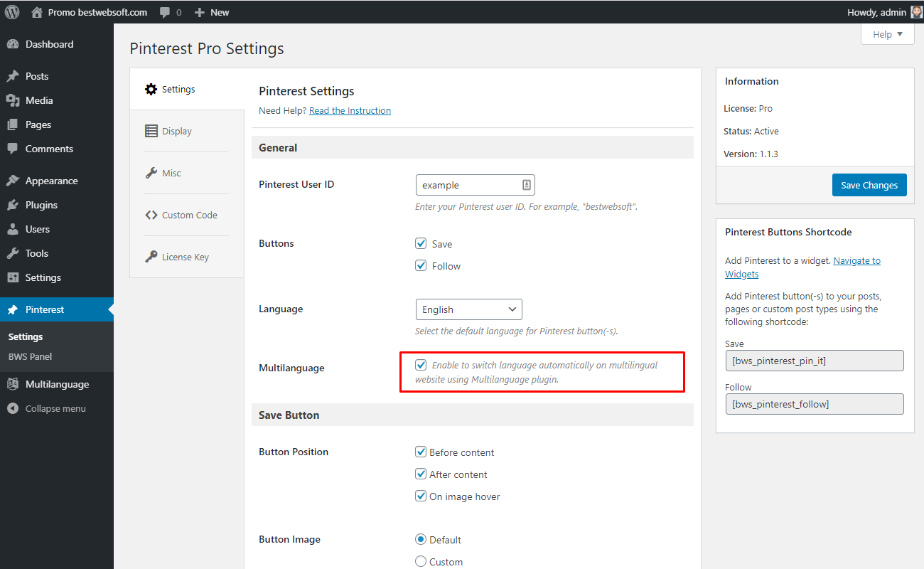924x569 pixels.
Task: Click into the Pinterest User ID field
Action: tap(475, 185)
